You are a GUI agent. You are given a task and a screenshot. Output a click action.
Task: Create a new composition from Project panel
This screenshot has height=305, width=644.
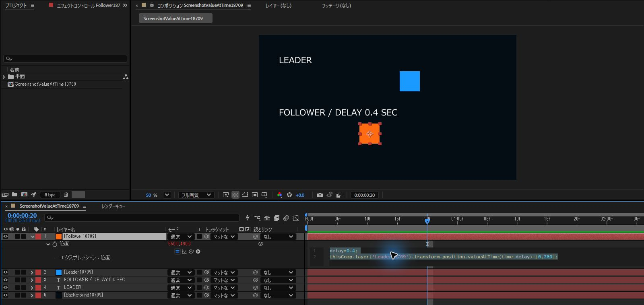click(24, 194)
